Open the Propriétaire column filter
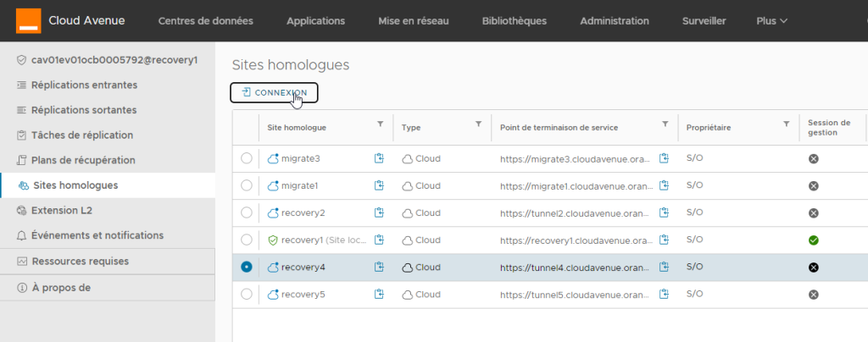868x342 pixels. (x=787, y=124)
